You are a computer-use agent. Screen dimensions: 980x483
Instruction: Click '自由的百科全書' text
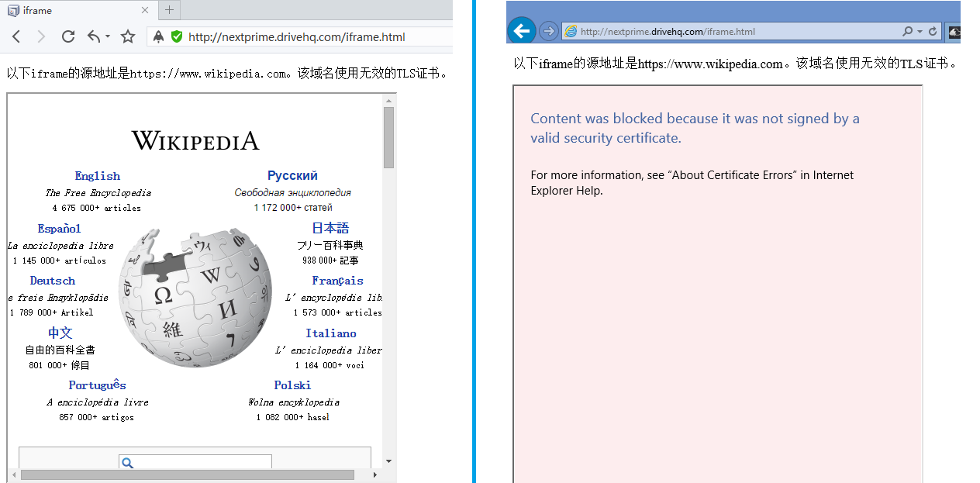(x=60, y=350)
